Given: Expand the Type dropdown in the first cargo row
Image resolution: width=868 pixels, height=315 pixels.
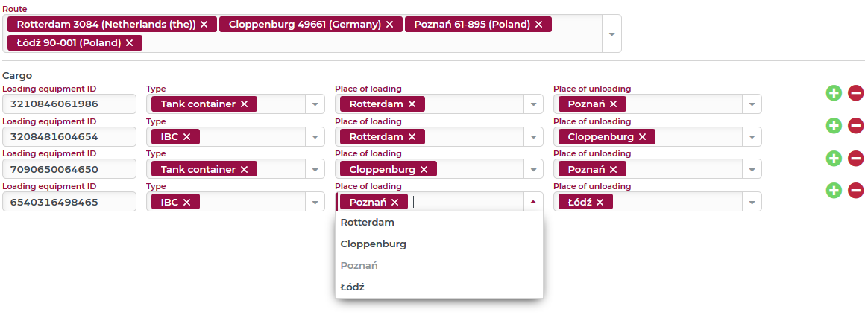Looking at the screenshot, I should (x=315, y=104).
